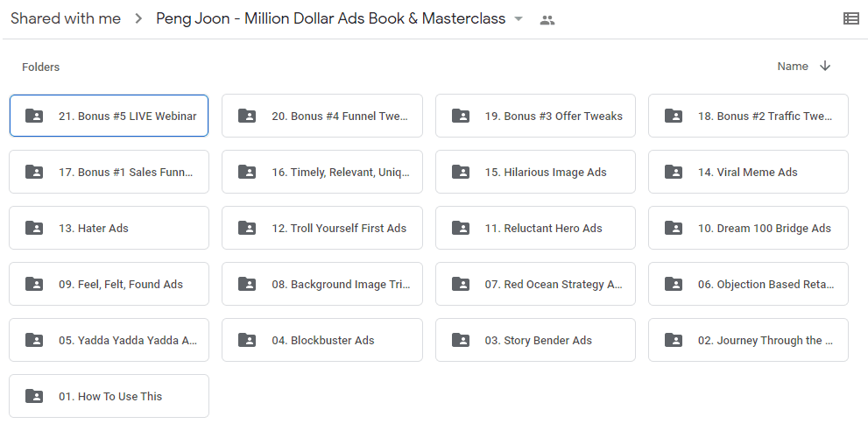The height and width of the screenshot is (431, 868).
Task: Click folder icon of 16. Timely, Relevant, Unique
Action: [x=247, y=172]
